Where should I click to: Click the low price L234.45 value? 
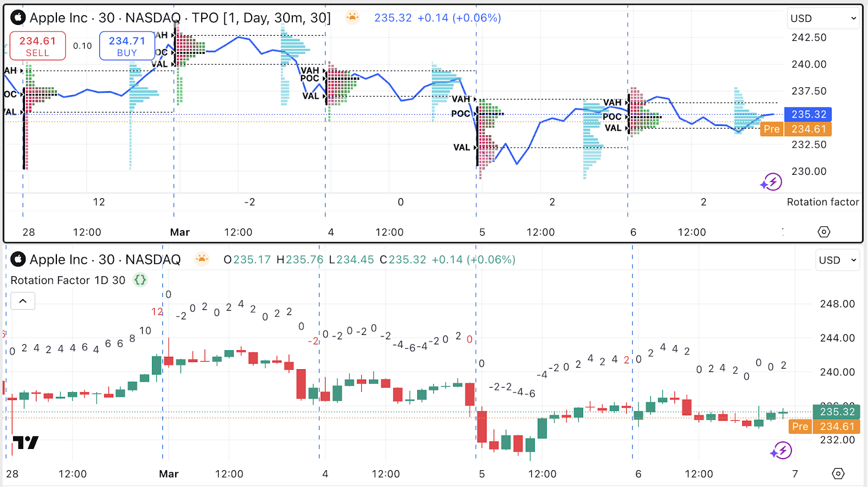pyautogui.click(x=352, y=260)
